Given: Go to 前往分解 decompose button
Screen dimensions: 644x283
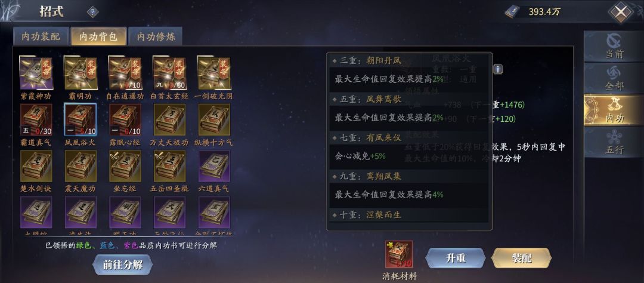Looking at the screenshot, I should click(x=122, y=265).
